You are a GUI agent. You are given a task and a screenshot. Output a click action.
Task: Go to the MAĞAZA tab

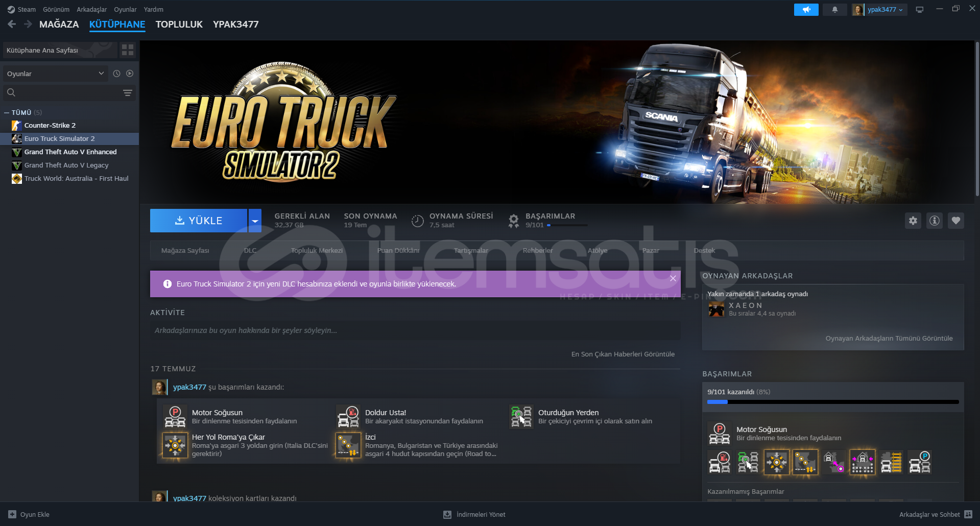tap(59, 24)
